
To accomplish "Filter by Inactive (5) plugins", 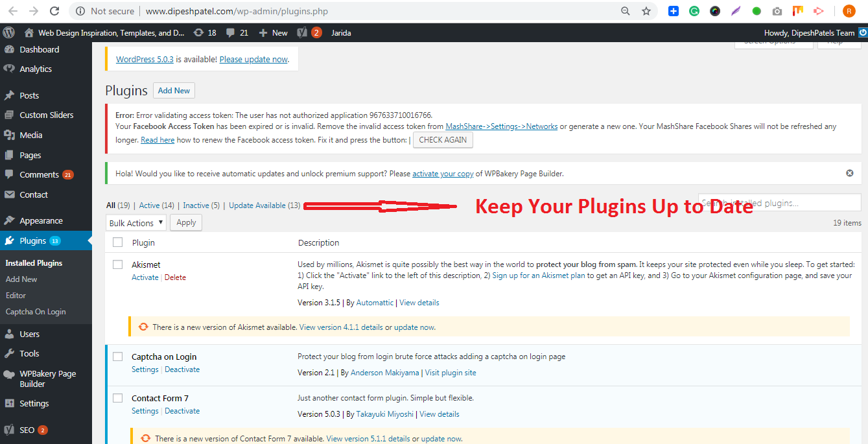I will (202, 205).
